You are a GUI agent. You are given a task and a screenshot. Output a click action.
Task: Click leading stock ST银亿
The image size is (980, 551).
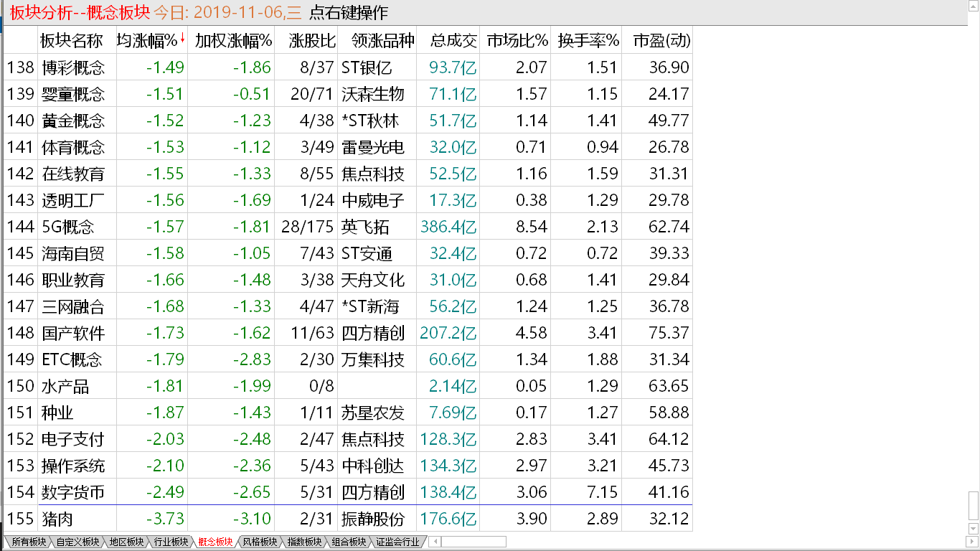[x=367, y=67]
